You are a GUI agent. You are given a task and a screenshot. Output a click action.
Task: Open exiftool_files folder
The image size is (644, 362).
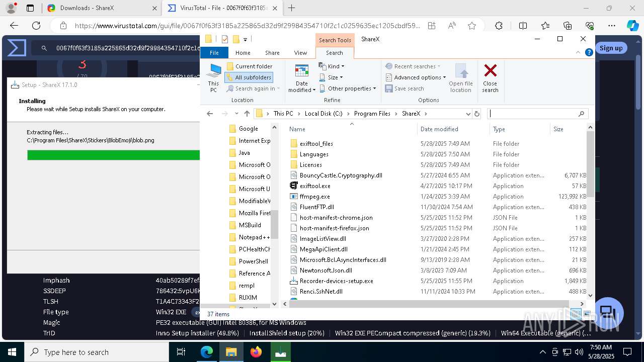316,144
